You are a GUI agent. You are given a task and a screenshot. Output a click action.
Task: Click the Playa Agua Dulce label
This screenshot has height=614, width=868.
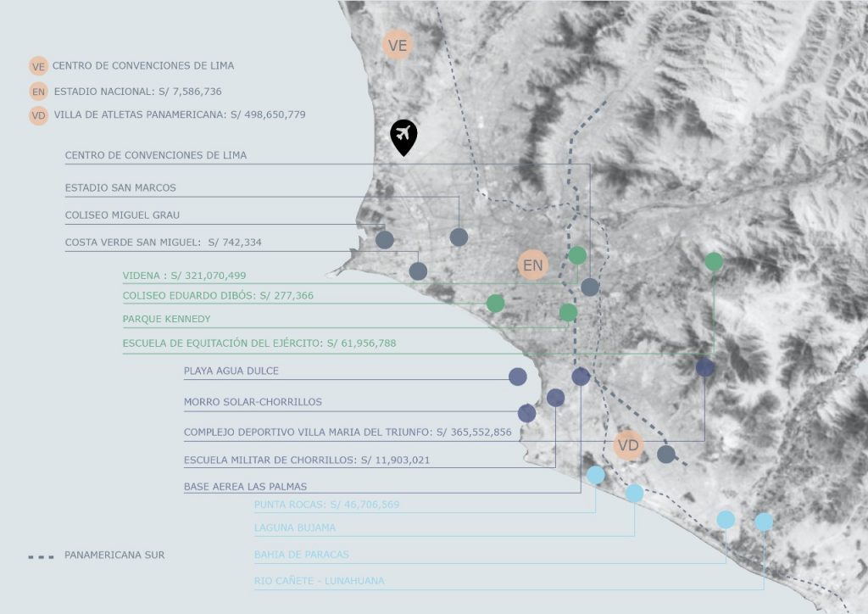coord(231,371)
